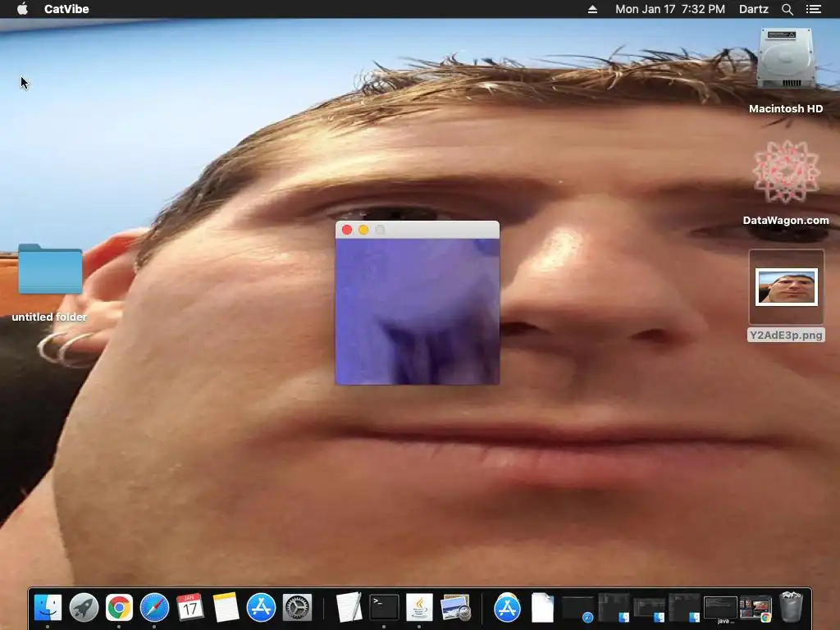The height and width of the screenshot is (630, 840).
Task: Open the CatVibe application menu
Action: (x=66, y=9)
